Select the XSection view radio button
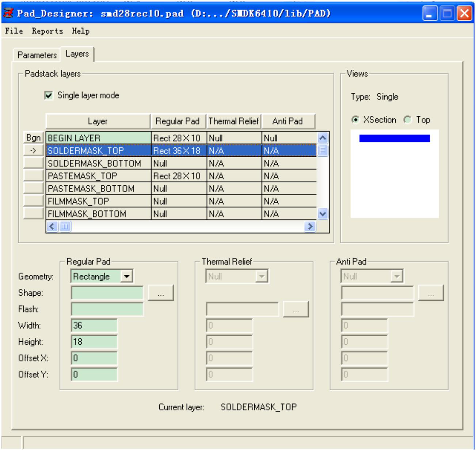 pos(355,120)
